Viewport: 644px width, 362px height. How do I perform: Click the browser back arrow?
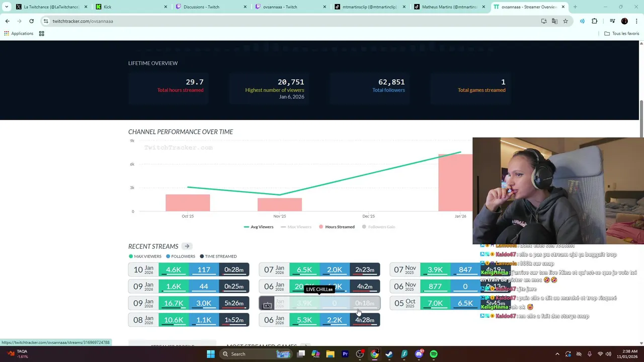[7, 21]
